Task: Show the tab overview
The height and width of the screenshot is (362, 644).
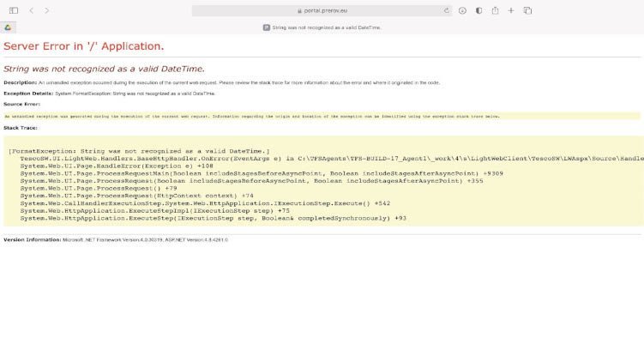Action: (528, 10)
